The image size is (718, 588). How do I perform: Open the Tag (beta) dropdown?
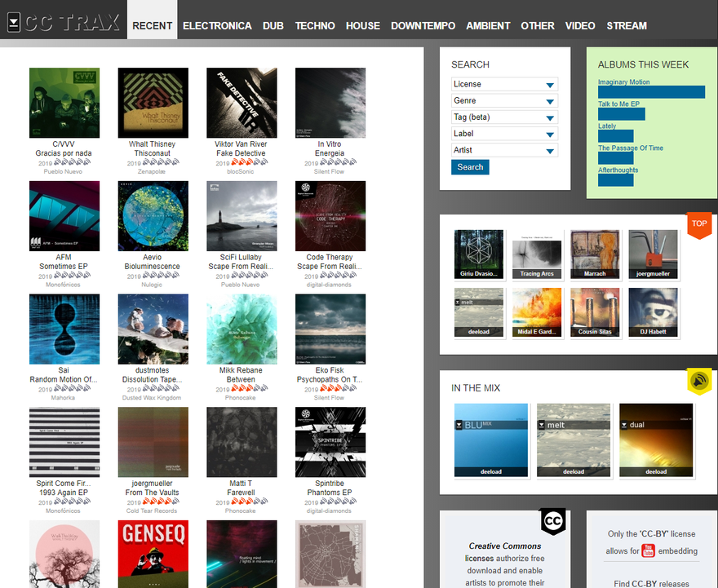504,117
